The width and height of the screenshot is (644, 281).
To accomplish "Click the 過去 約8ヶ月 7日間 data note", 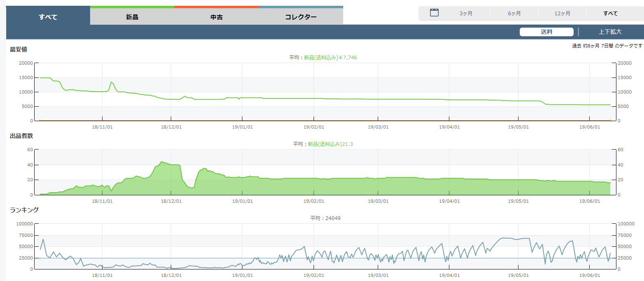I will pyautogui.click(x=607, y=46).
